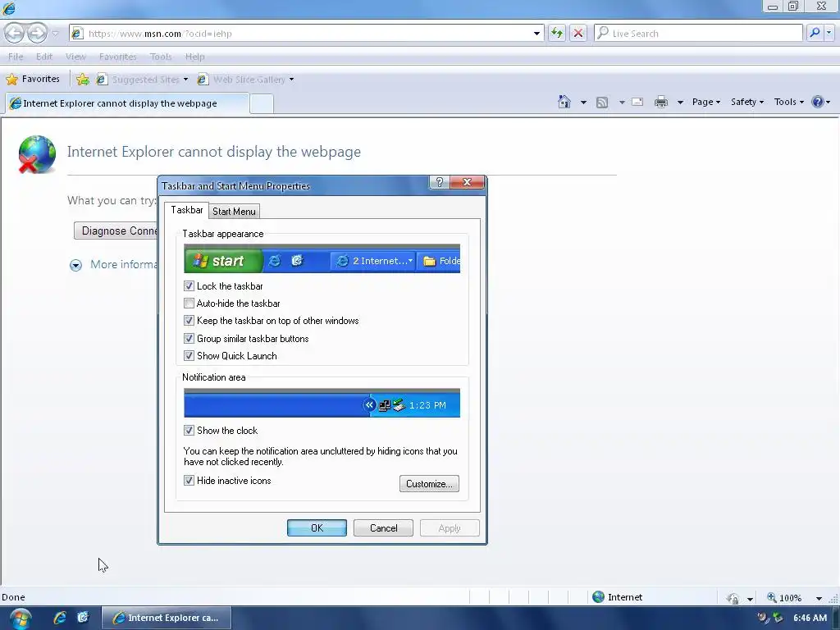
Task: Click the Favorites star button
Action: pos(33,80)
